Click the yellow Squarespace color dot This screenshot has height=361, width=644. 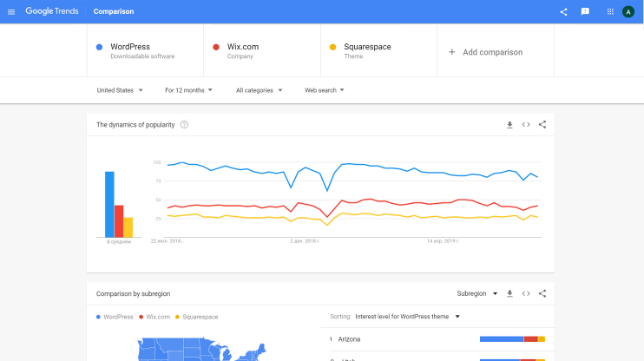(332, 47)
